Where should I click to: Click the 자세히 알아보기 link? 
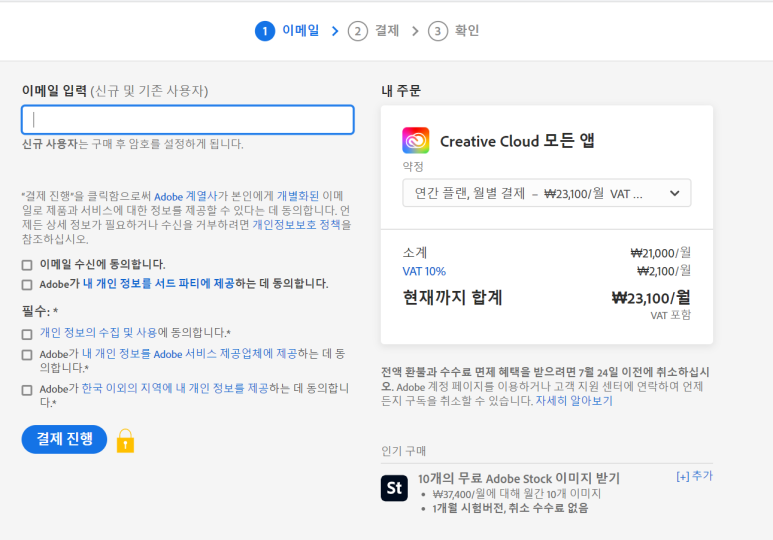coord(574,400)
